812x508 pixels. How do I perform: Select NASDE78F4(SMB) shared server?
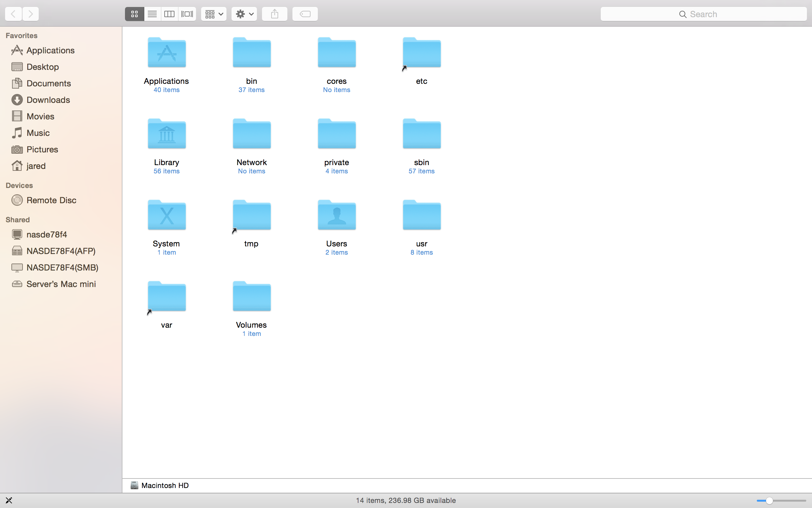[61, 267]
